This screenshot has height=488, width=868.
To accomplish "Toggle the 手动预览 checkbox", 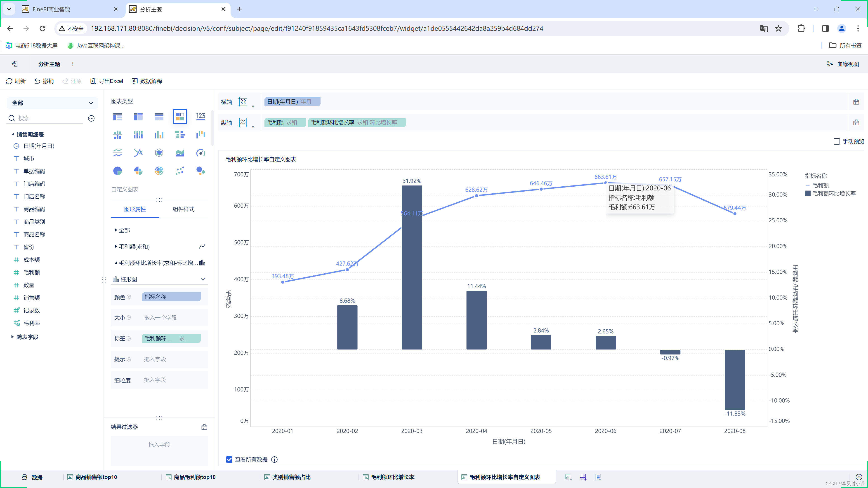I will 837,141.
